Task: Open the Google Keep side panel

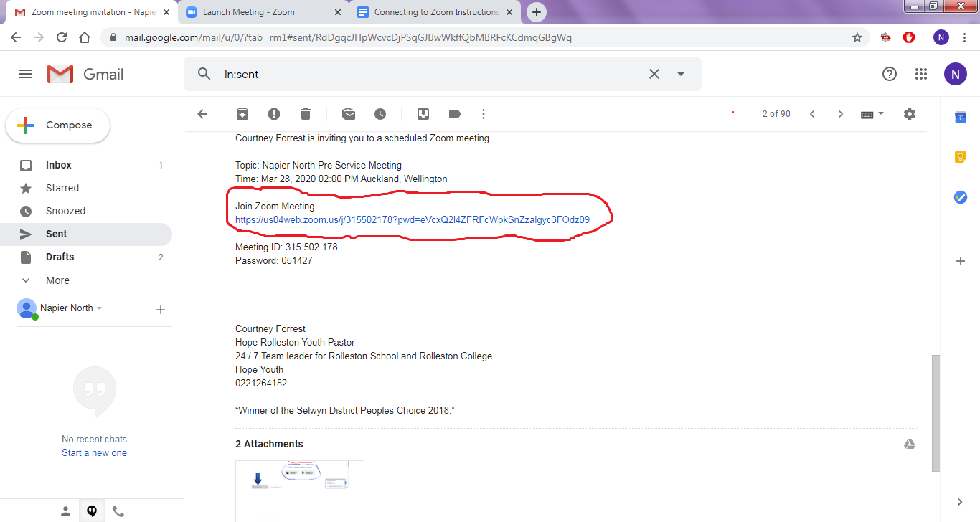Action: [x=961, y=157]
